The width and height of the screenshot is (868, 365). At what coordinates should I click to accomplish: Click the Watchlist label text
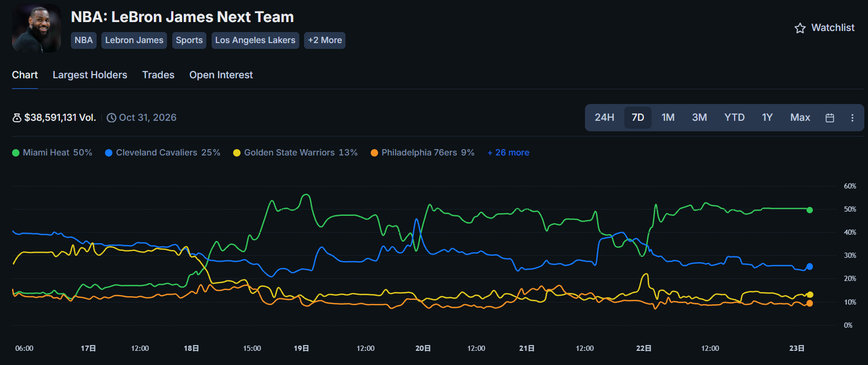pyautogui.click(x=833, y=28)
